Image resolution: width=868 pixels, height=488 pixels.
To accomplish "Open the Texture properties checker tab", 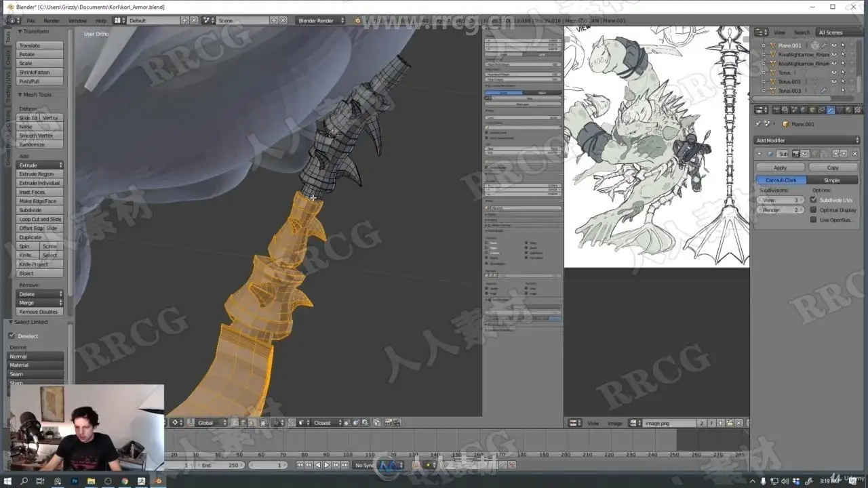I will (x=857, y=110).
